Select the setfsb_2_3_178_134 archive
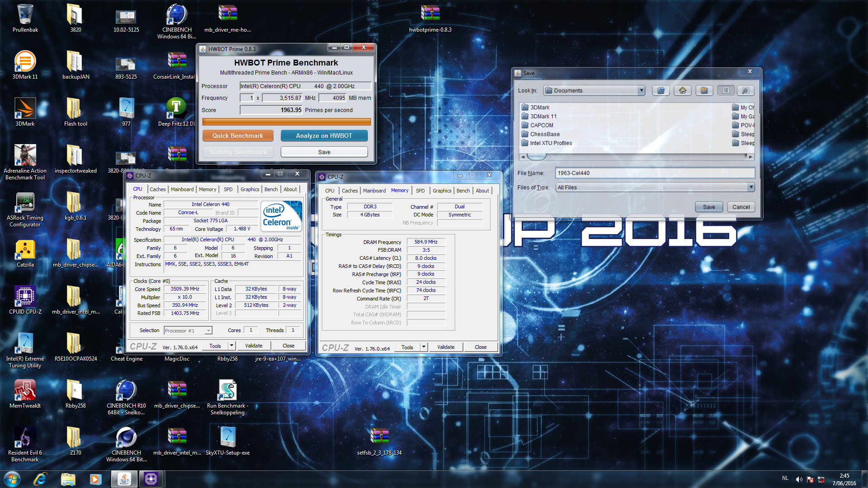 point(379,441)
